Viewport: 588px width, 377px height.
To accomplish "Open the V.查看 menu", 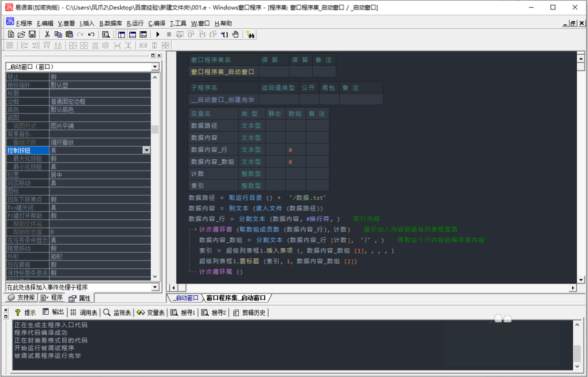I will [66, 24].
